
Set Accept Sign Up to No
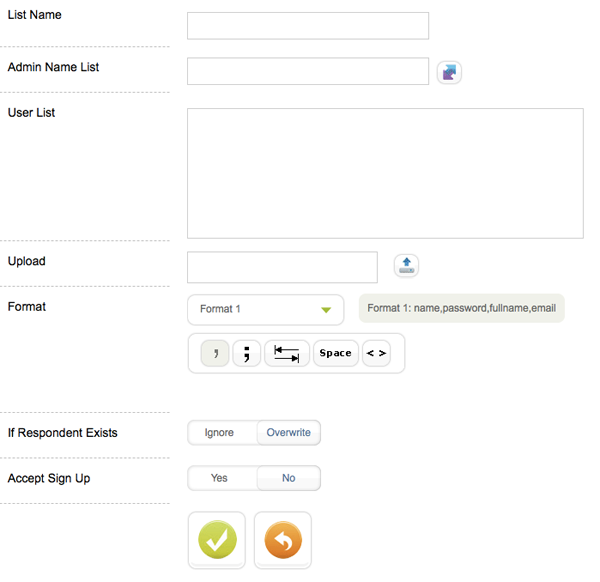(x=288, y=478)
